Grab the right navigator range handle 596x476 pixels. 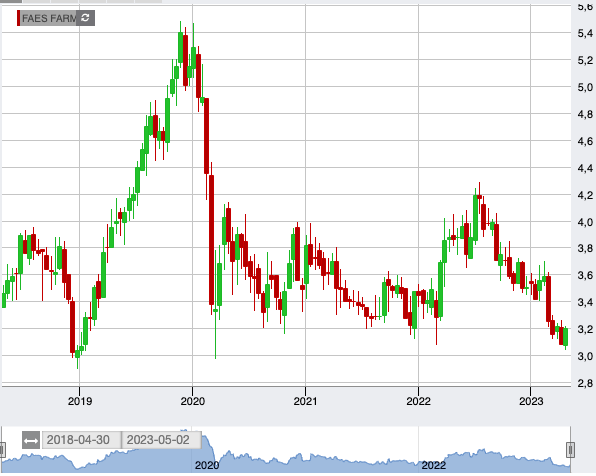570,450
